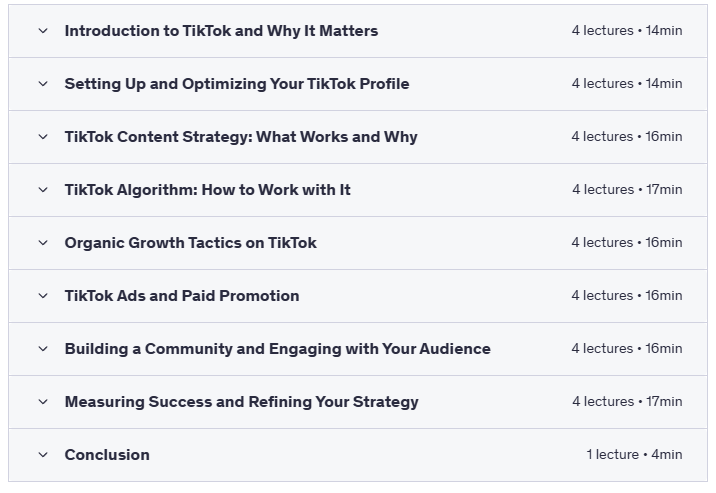Viewport: 716px width, 493px height.
Task: Open 'Building a Community and Engaging' section title
Action: click(x=277, y=349)
